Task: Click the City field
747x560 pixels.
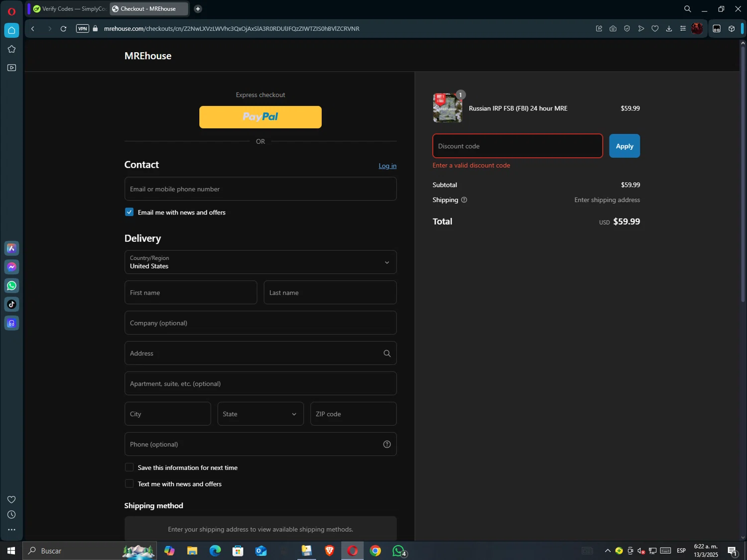Action: click(168, 414)
